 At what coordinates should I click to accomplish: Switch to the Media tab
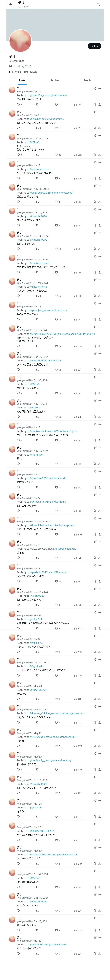click(88, 80)
